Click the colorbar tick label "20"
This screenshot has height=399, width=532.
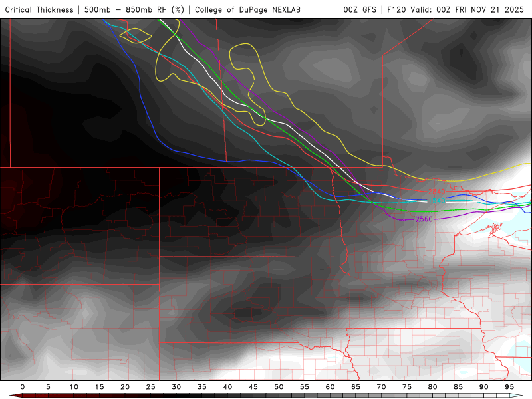(x=125, y=387)
